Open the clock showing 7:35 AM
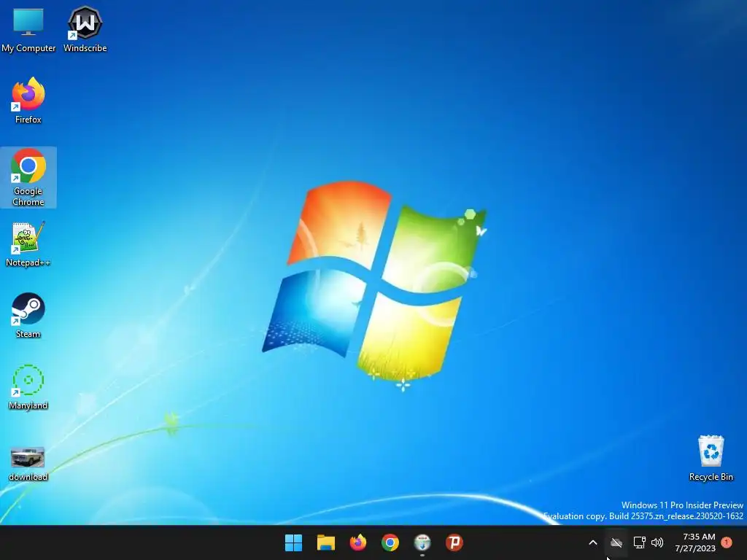The height and width of the screenshot is (560, 747). (x=695, y=542)
